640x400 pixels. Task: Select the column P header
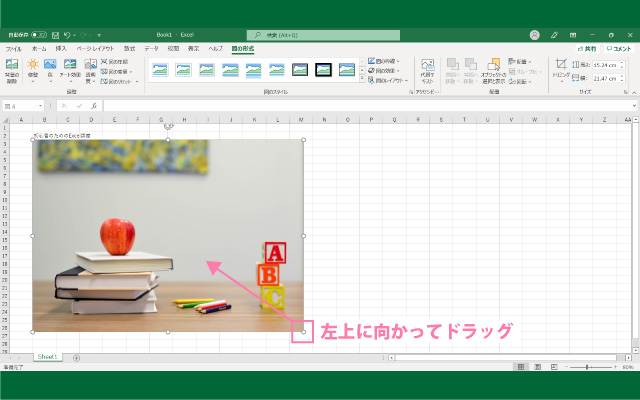(371, 120)
